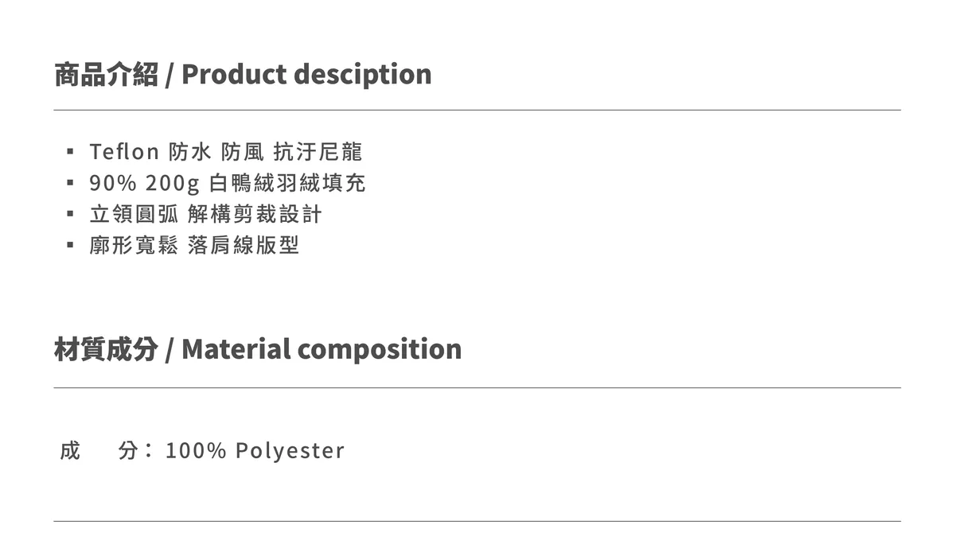Click the 解構剪裁設計 text

click(255, 214)
